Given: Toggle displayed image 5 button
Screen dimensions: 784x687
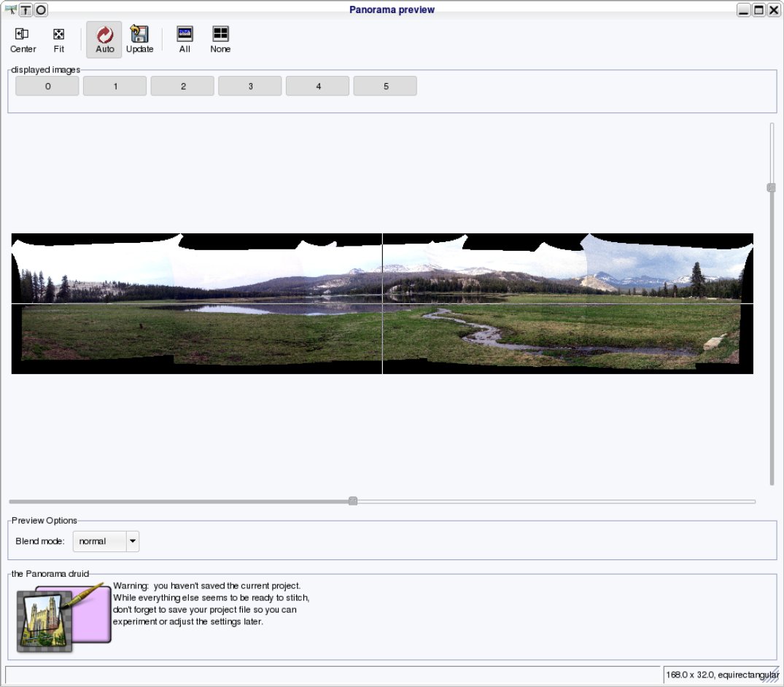Looking at the screenshot, I should point(385,86).
